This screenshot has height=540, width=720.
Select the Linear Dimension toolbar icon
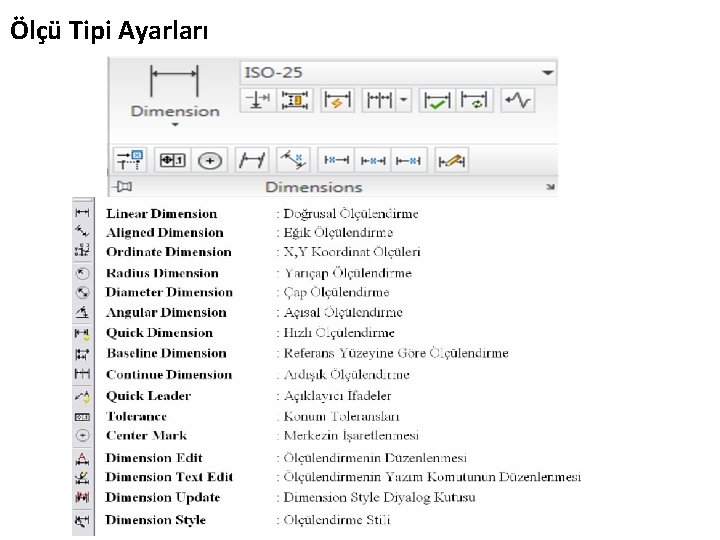coord(82,212)
